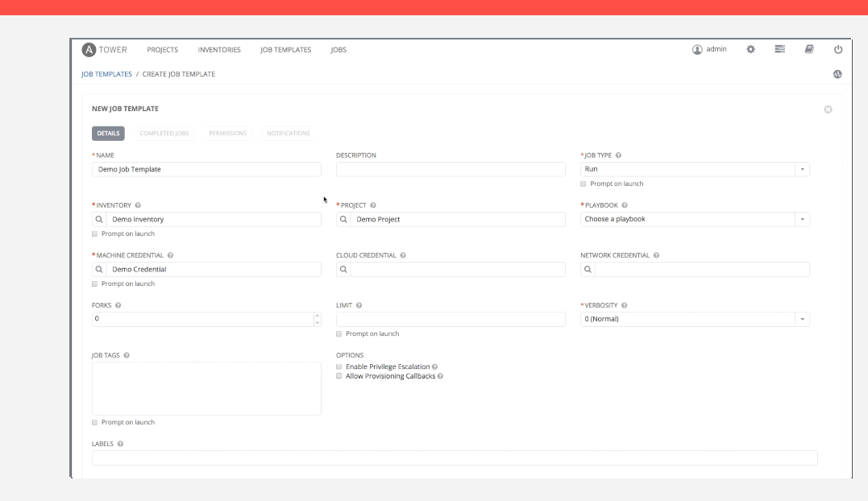Enable Prompt on launch for Inventory
This screenshot has width=868, height=501.
(94, 234)
